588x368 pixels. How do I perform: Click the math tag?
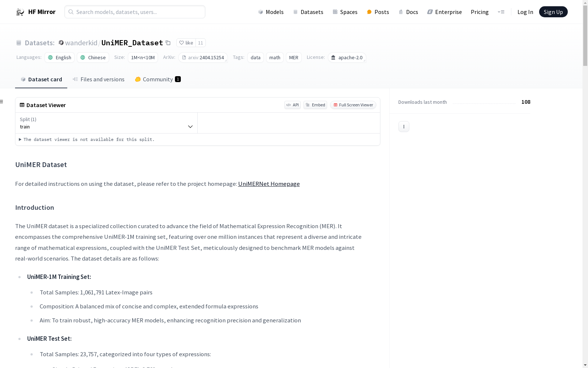275,57
